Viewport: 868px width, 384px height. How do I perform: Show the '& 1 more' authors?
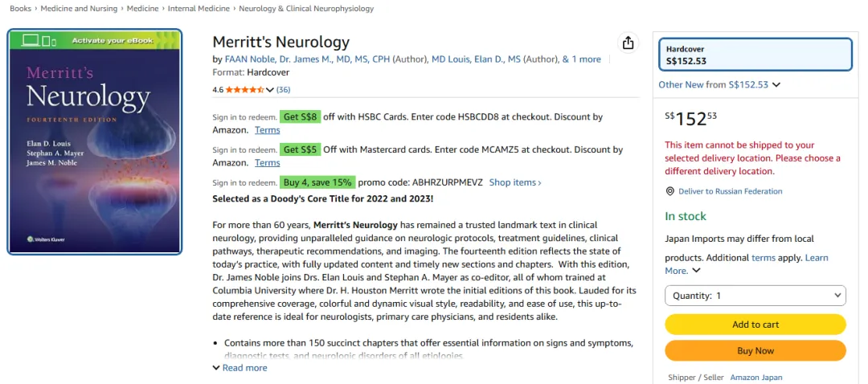(582, 59)
